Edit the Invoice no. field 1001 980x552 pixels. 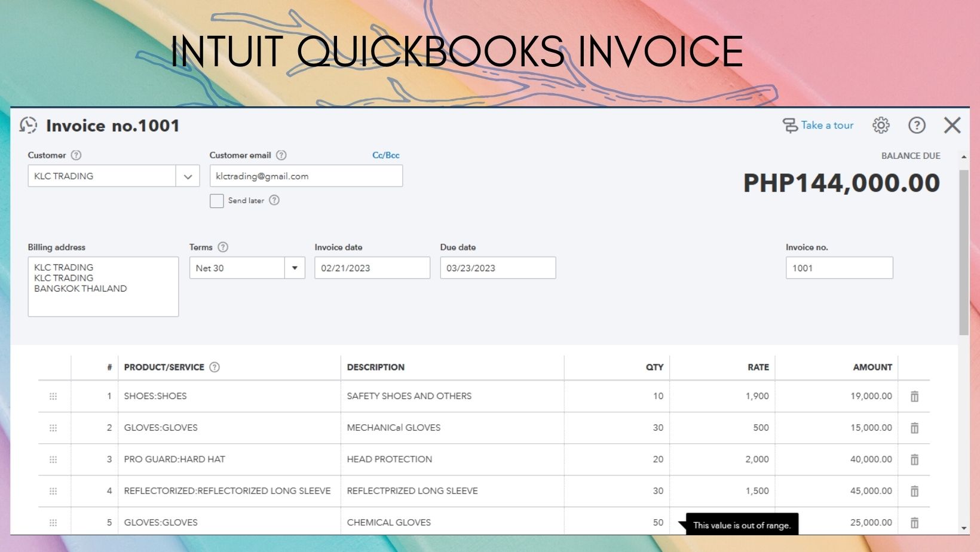tap(840, 268)
